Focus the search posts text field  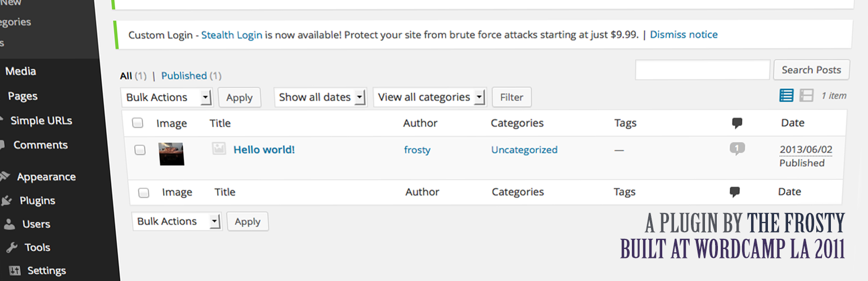[702, 70]
